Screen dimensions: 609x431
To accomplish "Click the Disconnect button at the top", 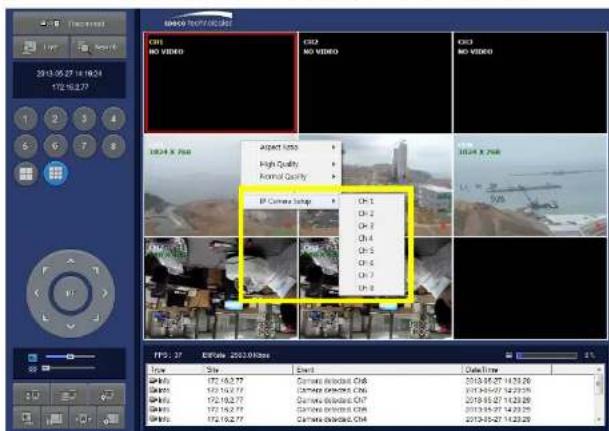I will point(70,23).
